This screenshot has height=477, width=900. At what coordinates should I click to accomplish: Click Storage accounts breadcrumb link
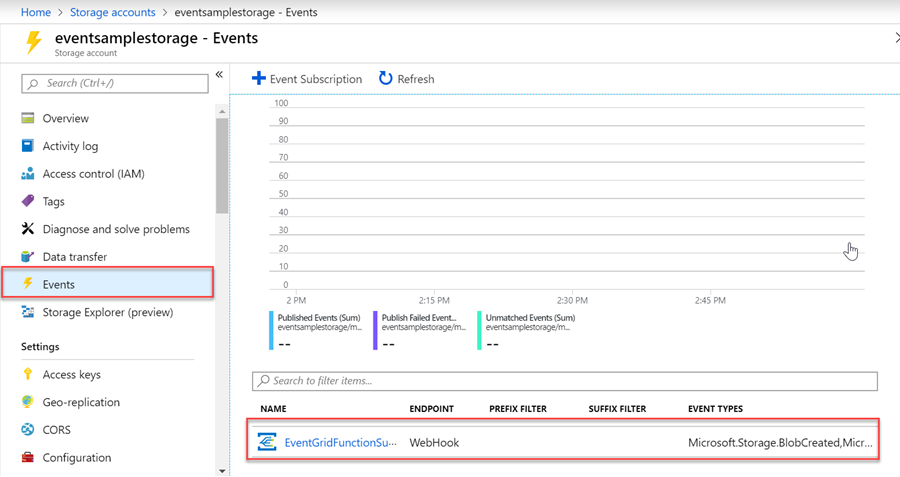tap(112, 12)
